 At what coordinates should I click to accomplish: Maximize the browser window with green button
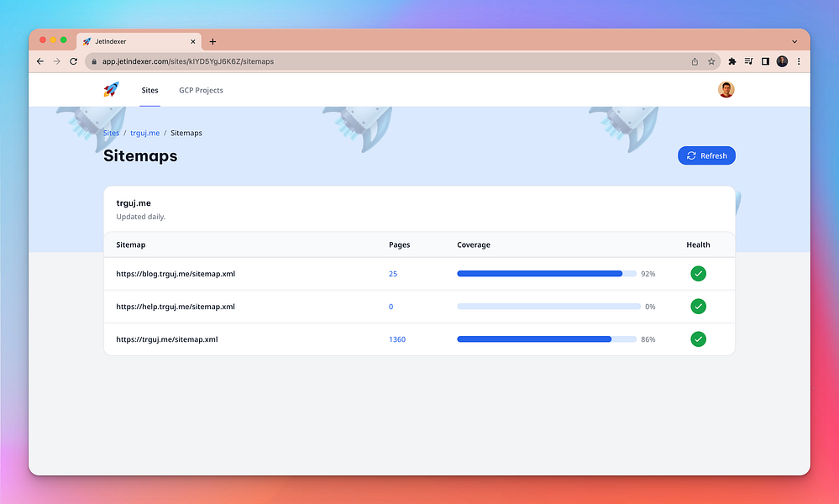tap(64, 40)
